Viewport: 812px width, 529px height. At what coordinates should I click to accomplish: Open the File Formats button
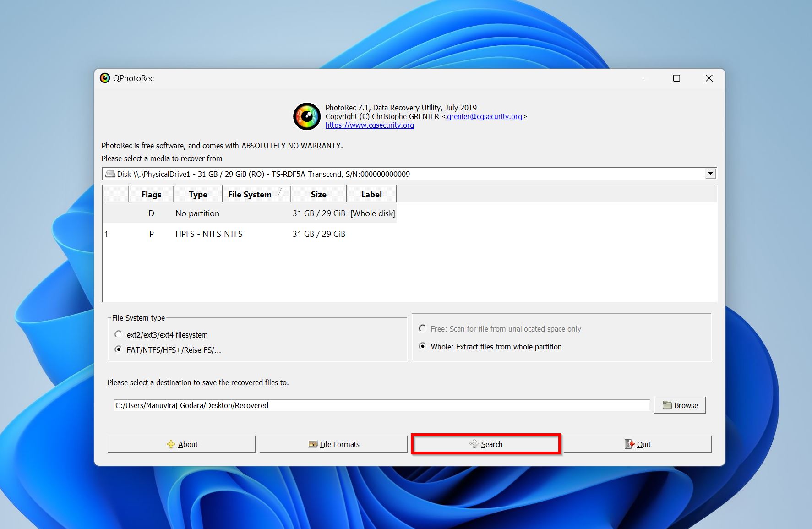pos(333,444)
